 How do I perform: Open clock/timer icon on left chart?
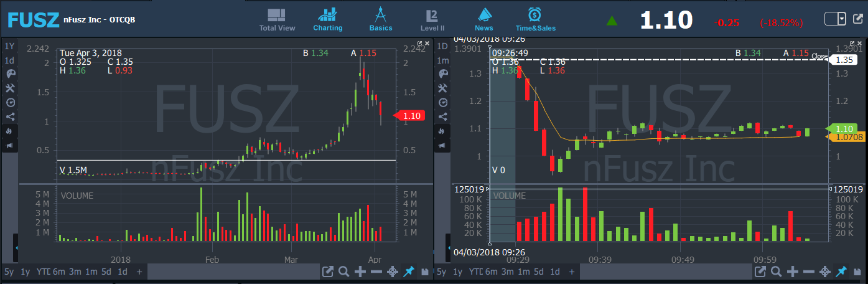point(9,103)
